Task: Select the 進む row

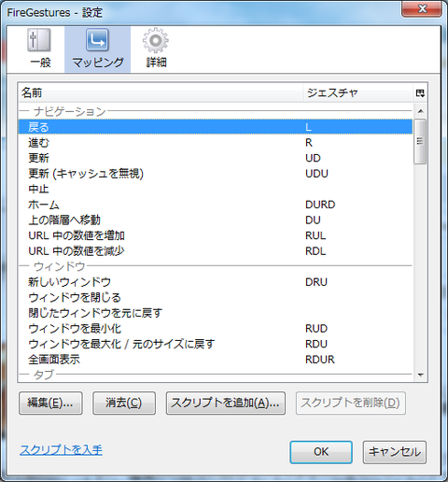Action: coord(216,143)
